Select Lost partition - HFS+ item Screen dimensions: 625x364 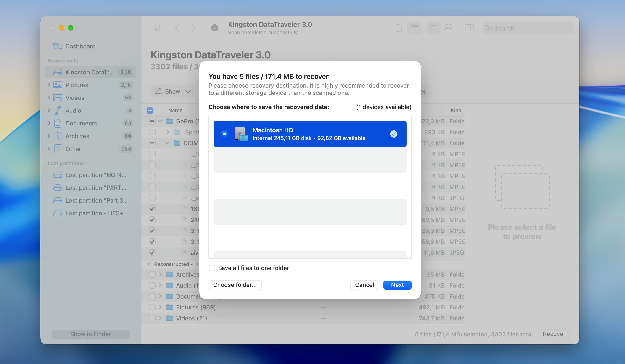pos(94,213)
